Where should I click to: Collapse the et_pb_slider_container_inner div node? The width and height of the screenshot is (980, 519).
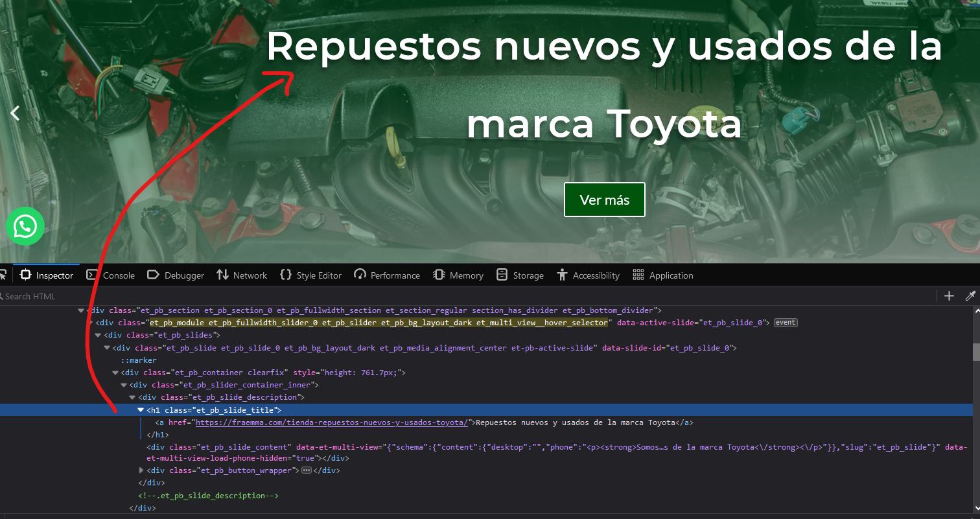coord(124,385)
